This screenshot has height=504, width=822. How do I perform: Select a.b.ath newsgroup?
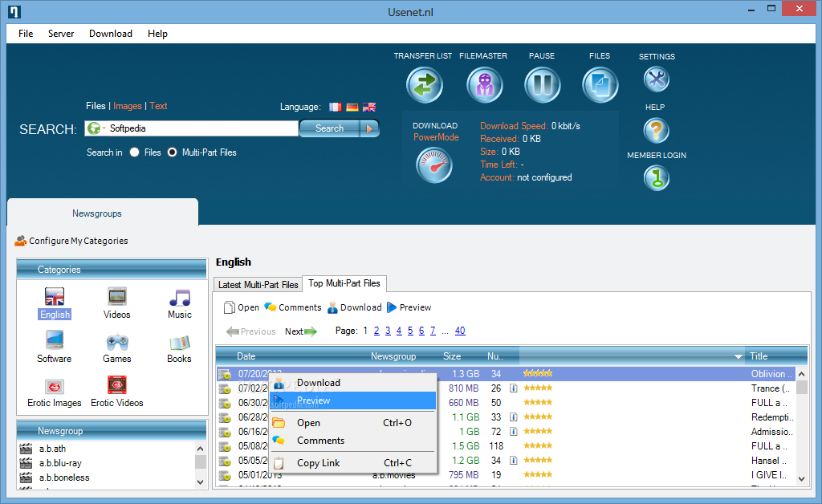click(x=52, y=449)
